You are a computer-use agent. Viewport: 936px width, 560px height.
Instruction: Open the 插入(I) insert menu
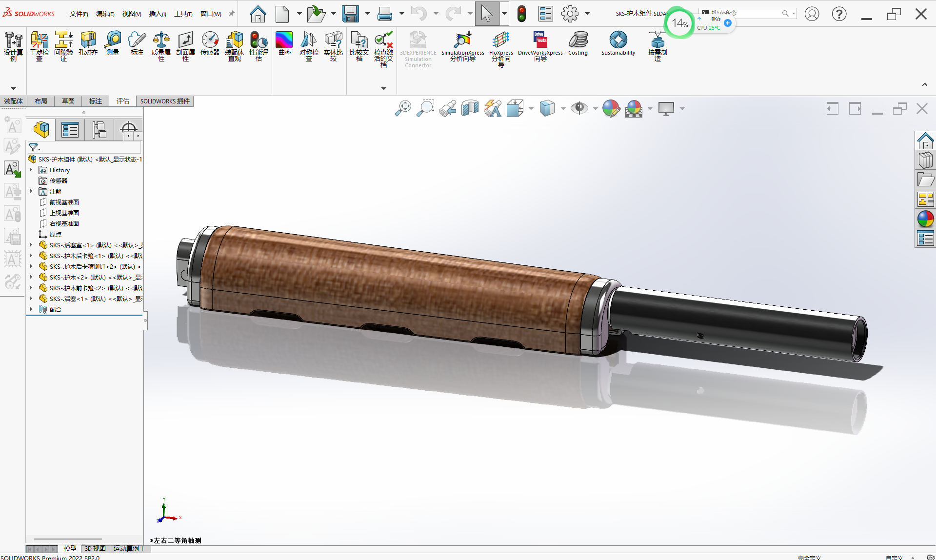(158, 14)
